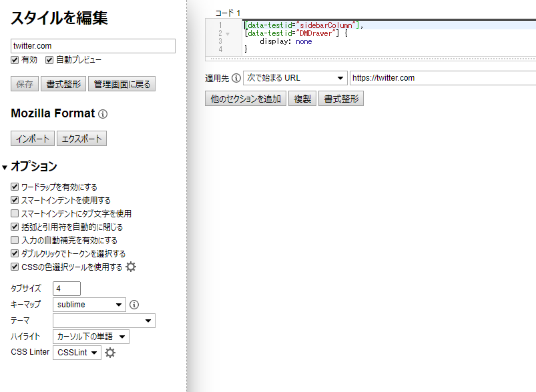Click the info icon beside 適用先 label

click(236, 78)
